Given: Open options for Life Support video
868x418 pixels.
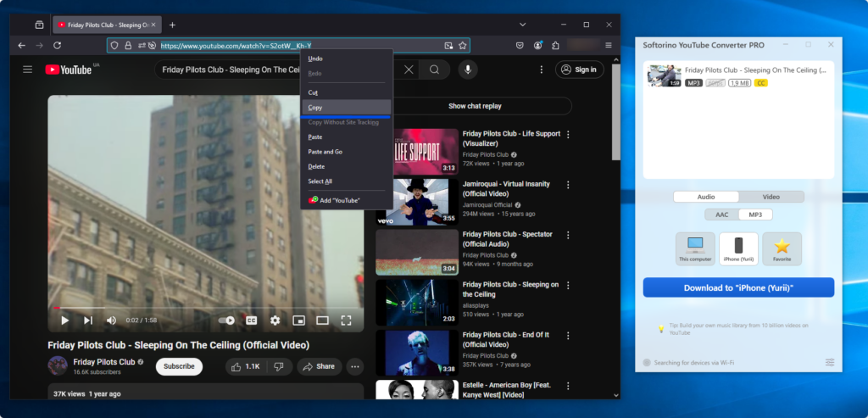Looking at the screenshot, I should 567,135.
